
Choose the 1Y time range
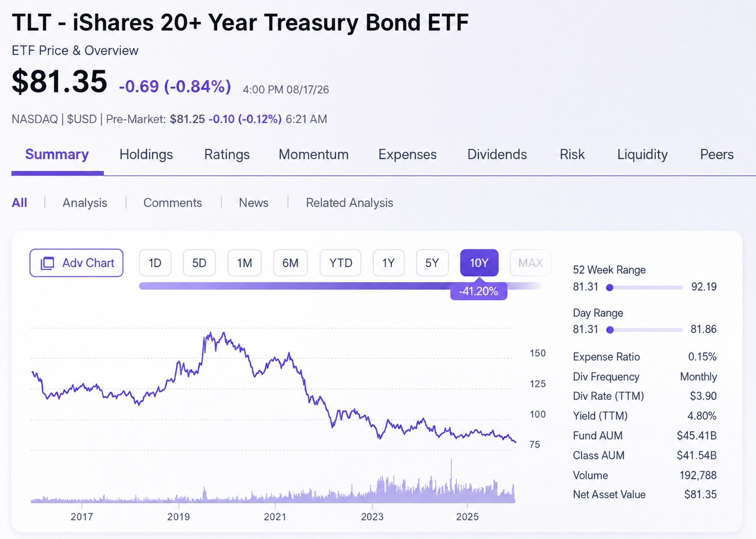pos(389,263)
